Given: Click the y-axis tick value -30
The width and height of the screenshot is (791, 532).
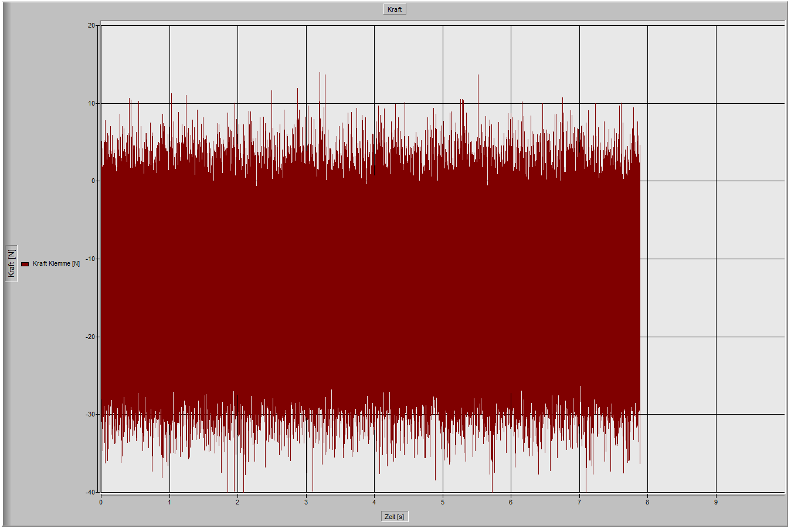Looking at the screenshot, I should point(90,415).
